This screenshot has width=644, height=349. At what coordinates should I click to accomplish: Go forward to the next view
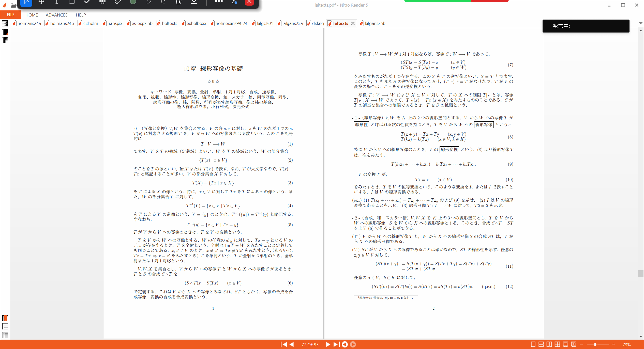353,344
